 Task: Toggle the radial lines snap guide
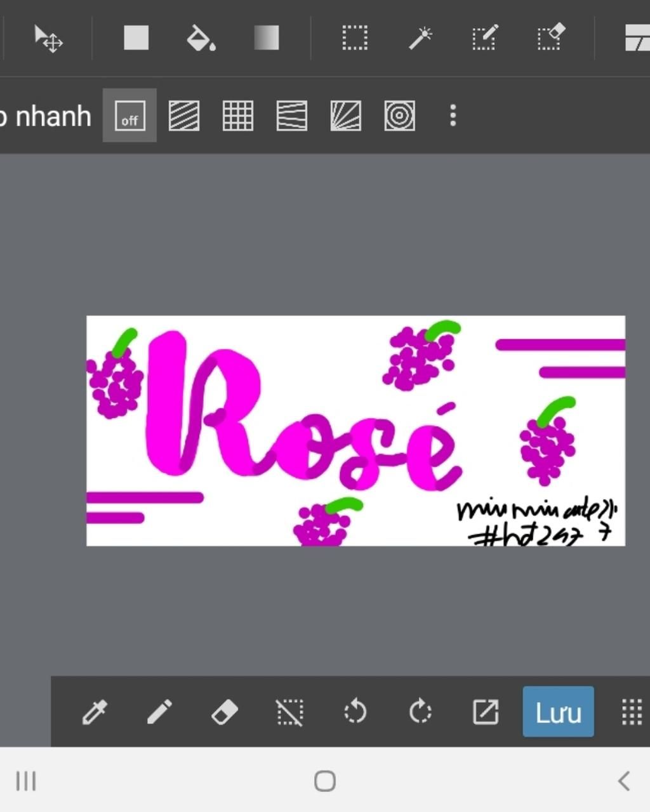346,116
